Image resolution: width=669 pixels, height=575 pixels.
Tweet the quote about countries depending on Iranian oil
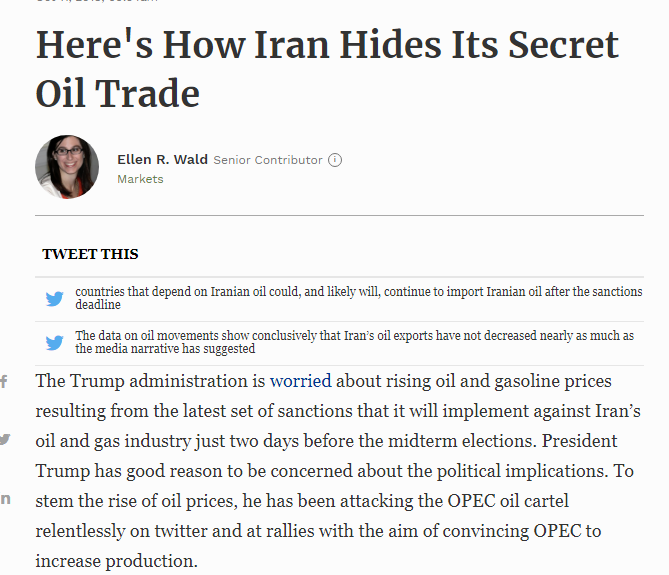click(x=359, y=298)
